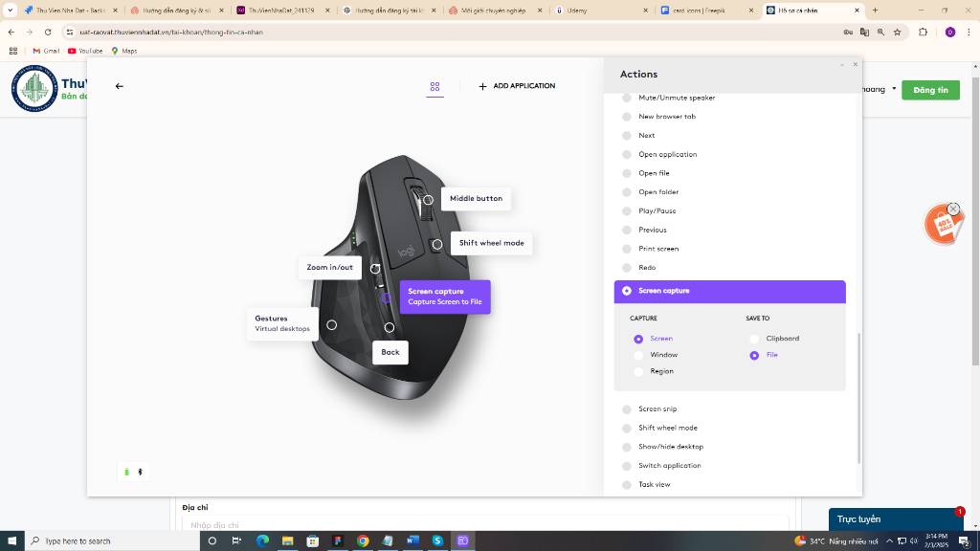Switch to the Udemy browser tab
This screenshot has height=551, width=980.
click(x=576, y=11)
